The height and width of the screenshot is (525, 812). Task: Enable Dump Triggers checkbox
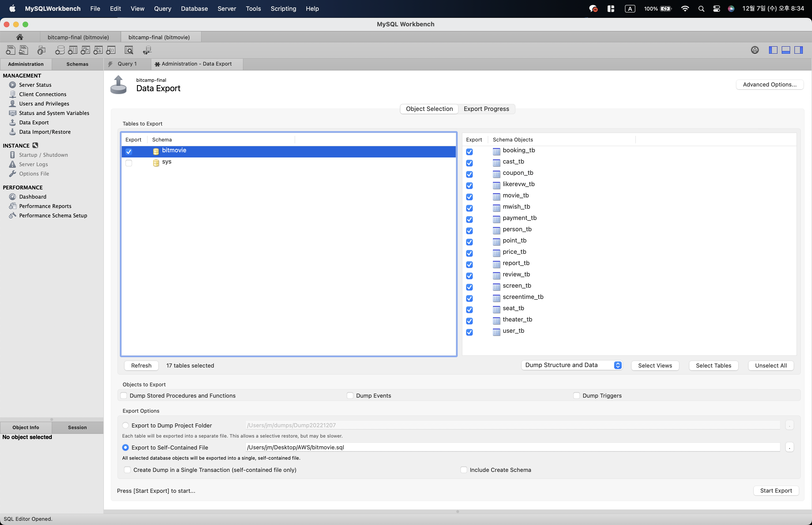[577, 396]
